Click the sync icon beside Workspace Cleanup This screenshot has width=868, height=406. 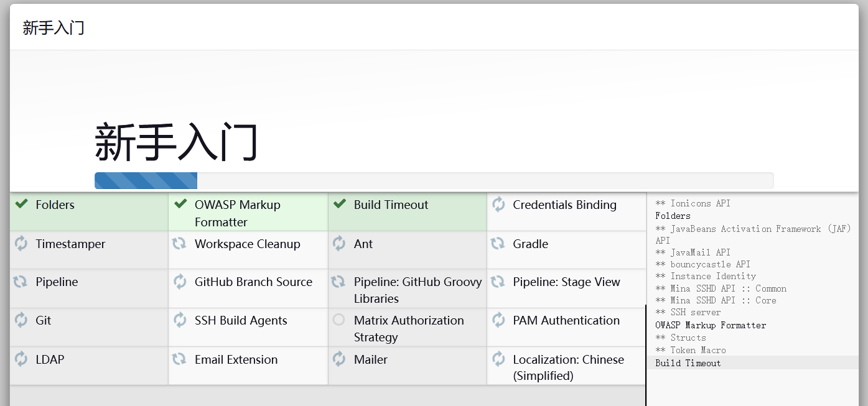coord(179,244)
